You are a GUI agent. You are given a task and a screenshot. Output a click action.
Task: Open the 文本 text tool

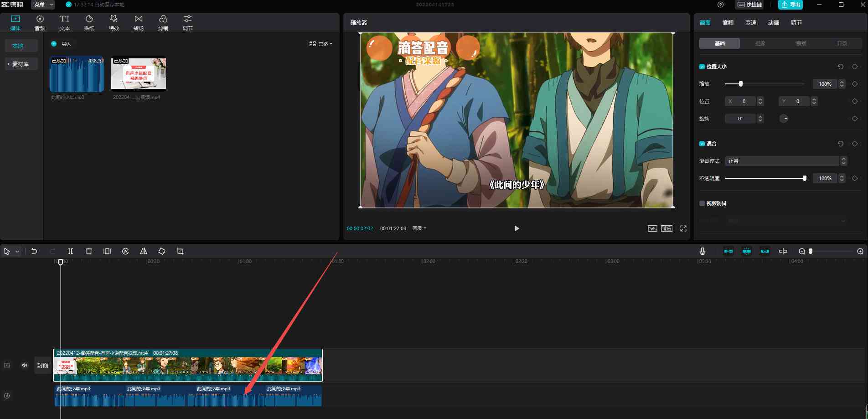[65, 22]
